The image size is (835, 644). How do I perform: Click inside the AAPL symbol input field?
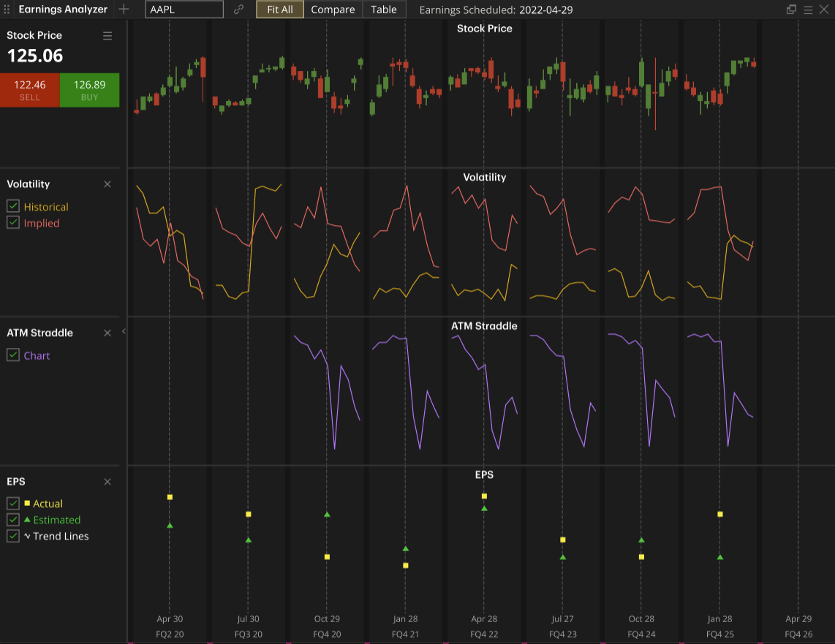point(184,10)
